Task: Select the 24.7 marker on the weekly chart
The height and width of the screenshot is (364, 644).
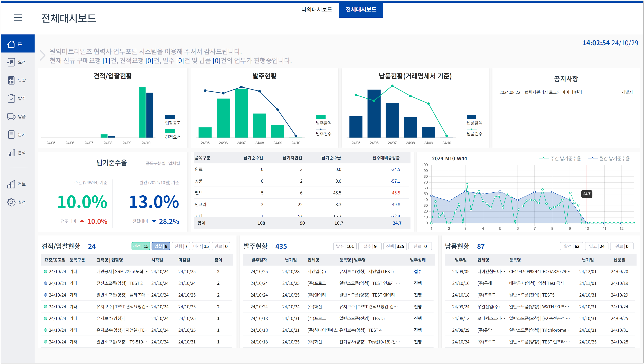Action: point(587,194)
